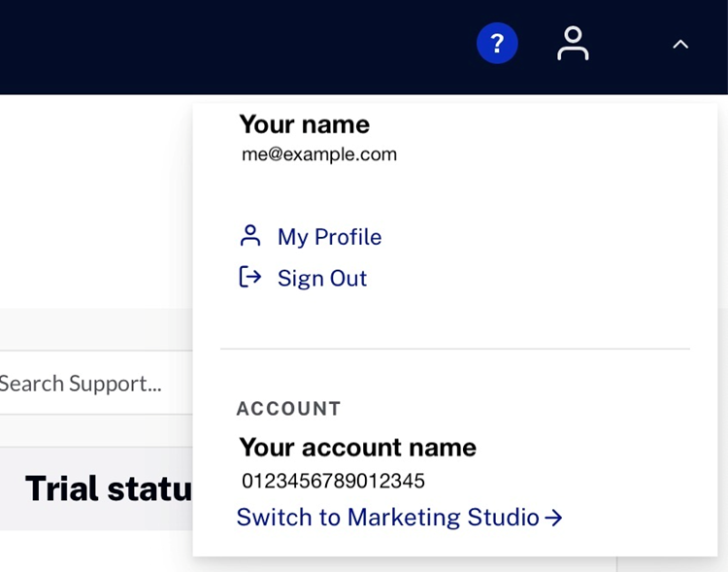Click the dark navy top header bar

click(x=232, y=47)
